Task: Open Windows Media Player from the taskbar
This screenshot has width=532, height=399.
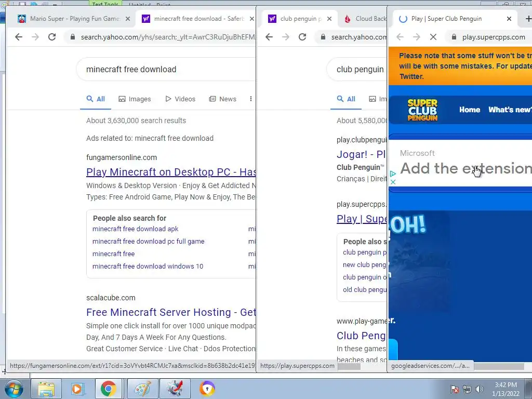Action: pos(77,389)
